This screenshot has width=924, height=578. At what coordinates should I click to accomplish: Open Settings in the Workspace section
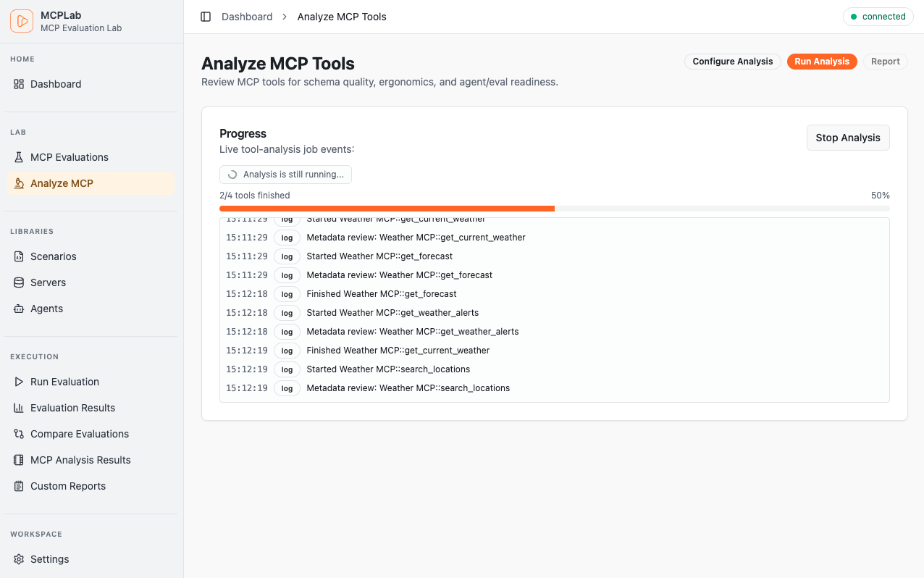(50, 558)
